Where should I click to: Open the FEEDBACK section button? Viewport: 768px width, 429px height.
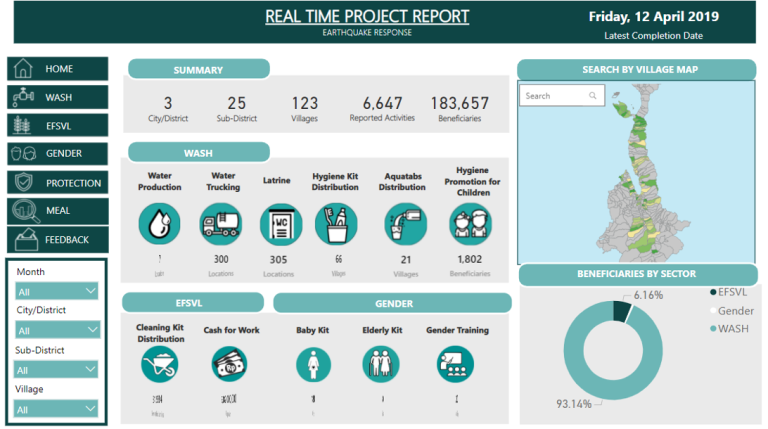tap(57, 240)
